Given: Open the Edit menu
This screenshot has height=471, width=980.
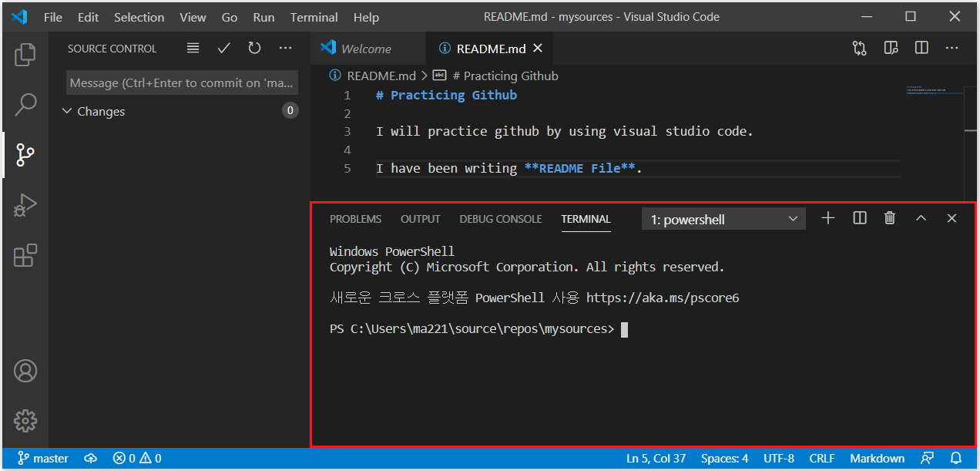Looking at the screenshot, I should point(88,17).
